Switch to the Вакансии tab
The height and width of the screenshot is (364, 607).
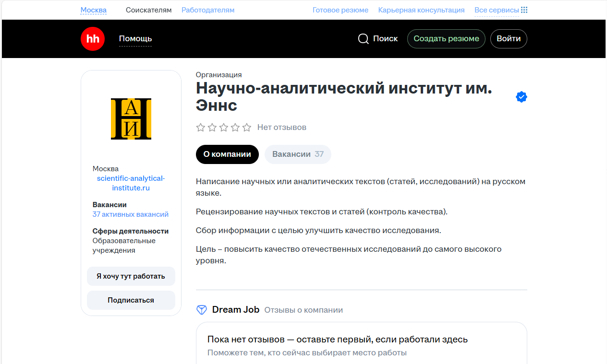(x=298, y=154)
